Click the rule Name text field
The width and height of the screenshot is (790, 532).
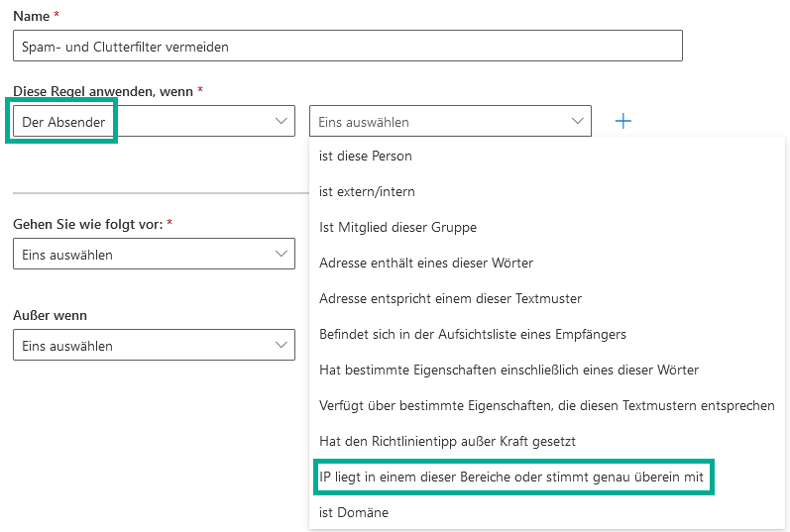pos(347,46)
